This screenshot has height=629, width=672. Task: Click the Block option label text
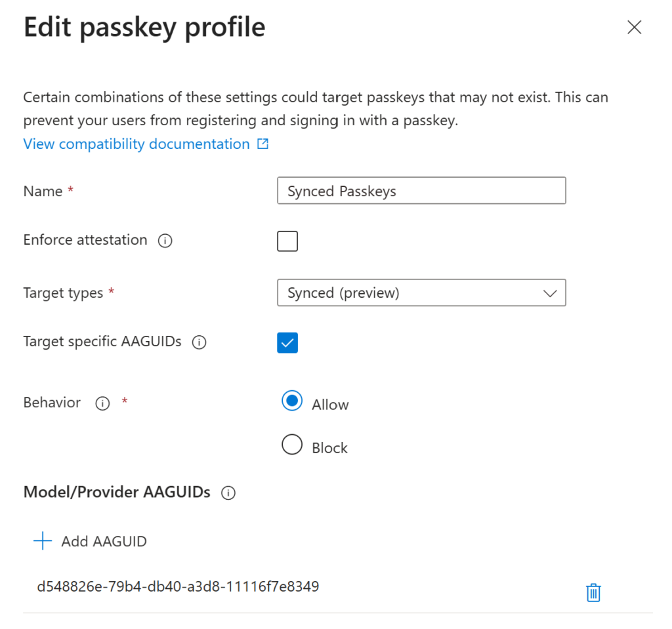(330, 449)
